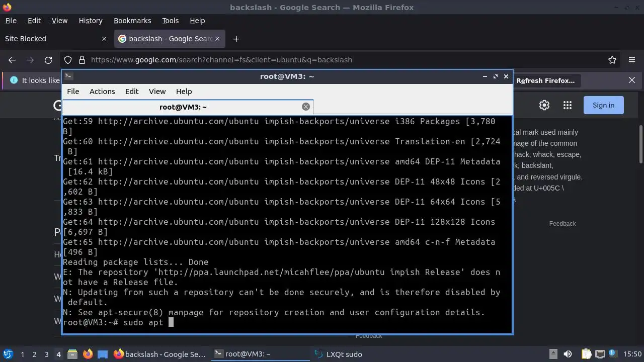This screenshot has width=644, height=362.
Task: Launch the file manager from panel
Action: [72, 354]
